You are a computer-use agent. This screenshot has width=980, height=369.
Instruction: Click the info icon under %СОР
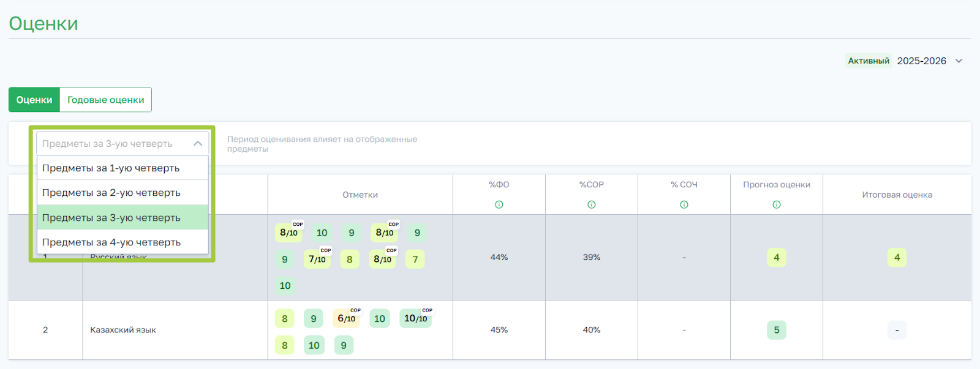pyautogui.click(x=592, y=204)
